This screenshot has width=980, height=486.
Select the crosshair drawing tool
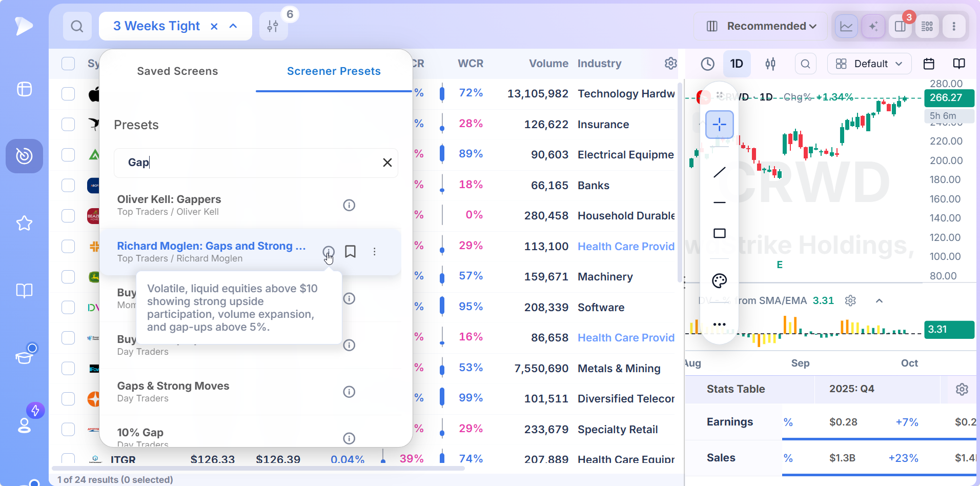[x=720, y=124]
